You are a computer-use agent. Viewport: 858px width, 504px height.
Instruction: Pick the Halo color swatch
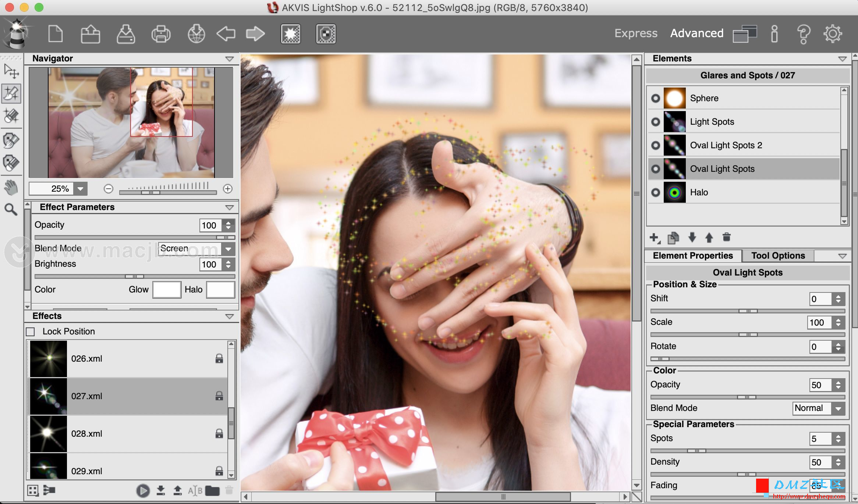220,290
